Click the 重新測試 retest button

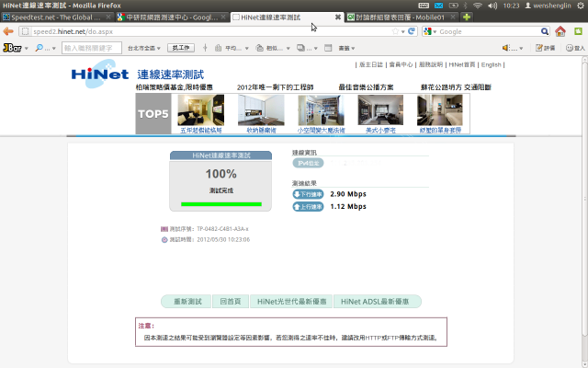[187, 302]
